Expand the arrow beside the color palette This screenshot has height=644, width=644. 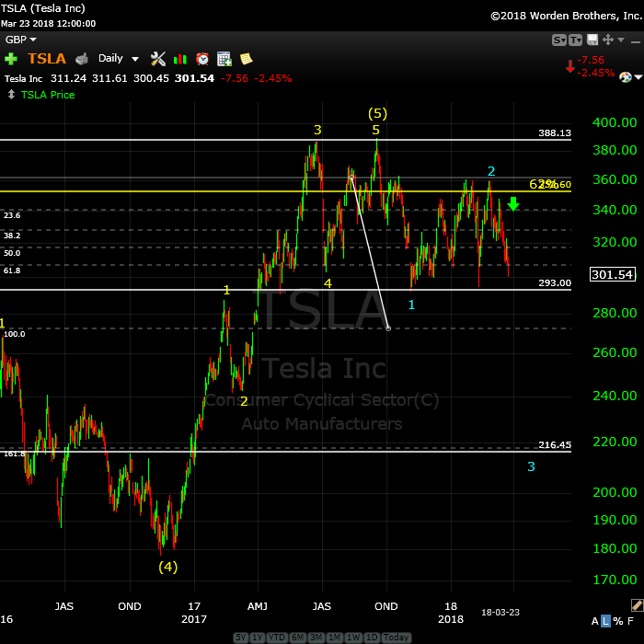(638, 76)
